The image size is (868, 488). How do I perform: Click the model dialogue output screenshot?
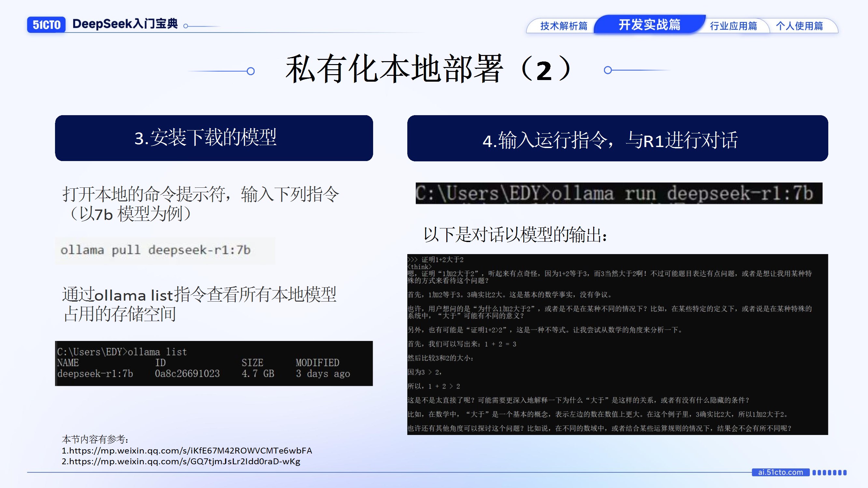click(x=617, y=344)
